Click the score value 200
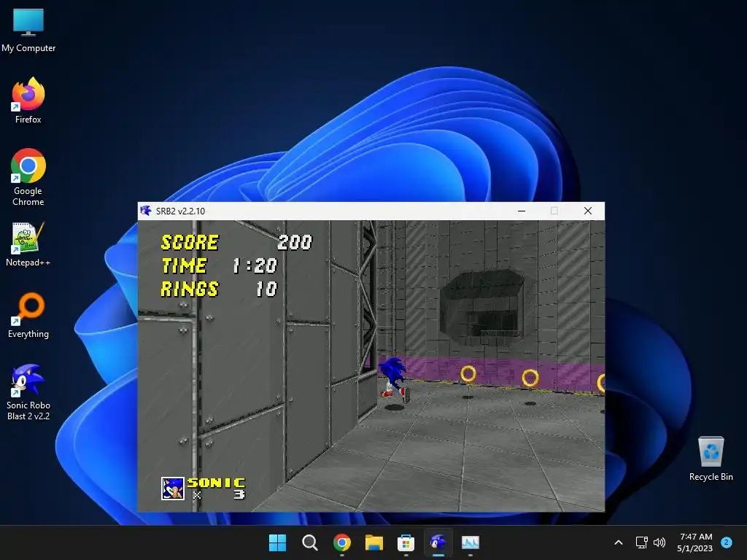 [x=295, y=242]
